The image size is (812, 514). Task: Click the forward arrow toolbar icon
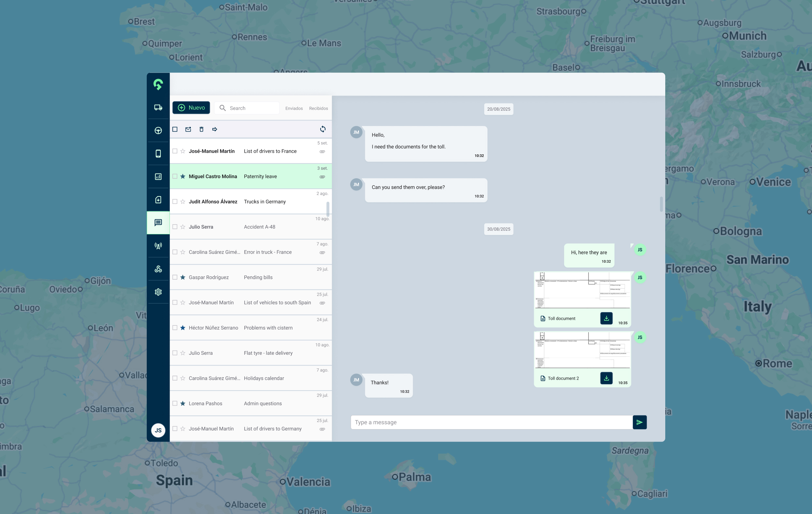pos(215,129)
